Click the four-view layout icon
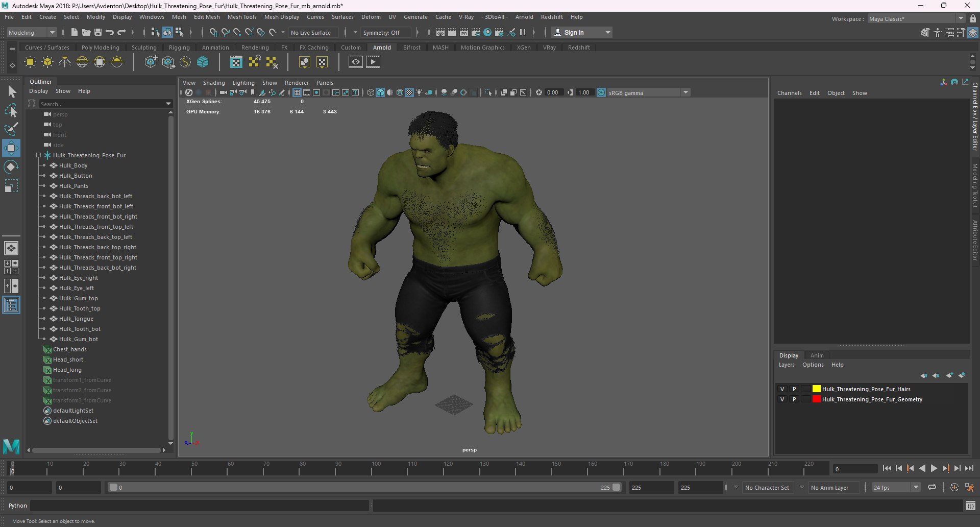Viewport: 980px width, 527px height. coord(11,267)
